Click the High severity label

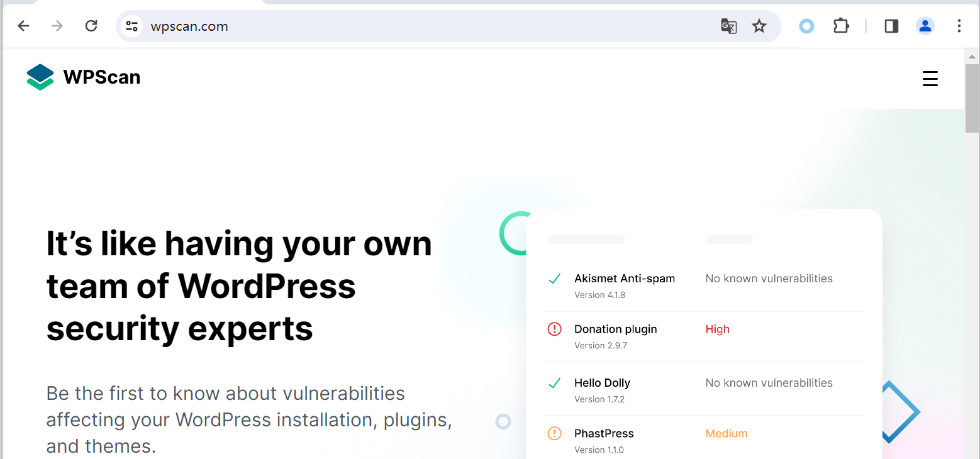(718, 329)
